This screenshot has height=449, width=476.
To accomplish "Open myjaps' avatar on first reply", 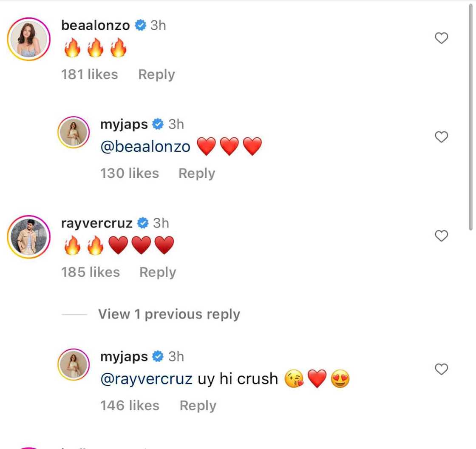I will [74, 132].
